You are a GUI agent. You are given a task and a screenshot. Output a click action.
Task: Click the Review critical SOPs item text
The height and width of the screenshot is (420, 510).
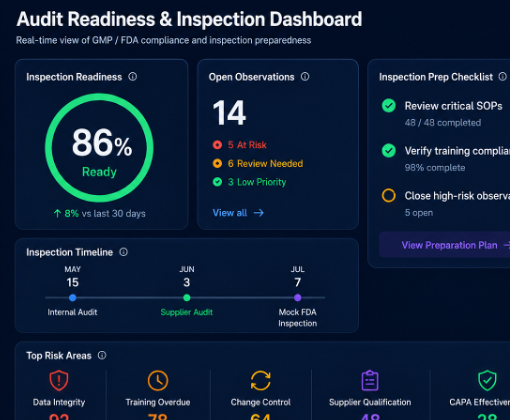click(x=453, y=106)
